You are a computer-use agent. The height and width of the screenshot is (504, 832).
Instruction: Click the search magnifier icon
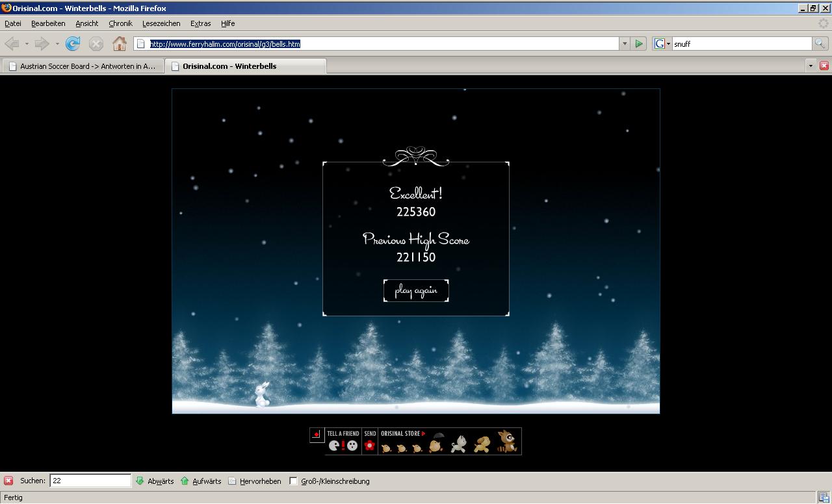820,44
